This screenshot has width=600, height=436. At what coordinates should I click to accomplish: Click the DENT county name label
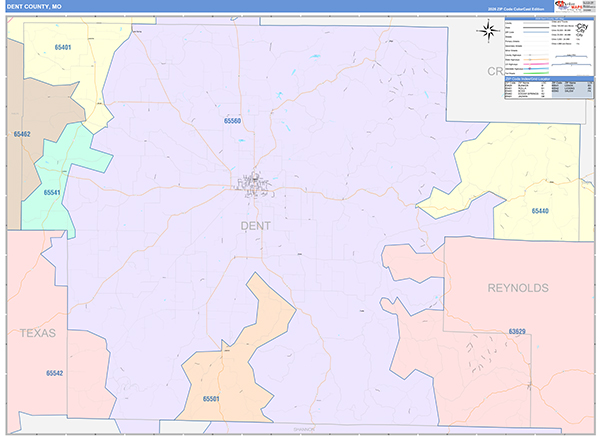[x=256, y=226]
